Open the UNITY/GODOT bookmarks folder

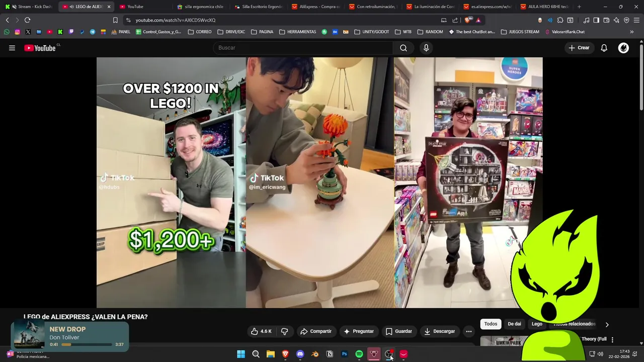372,32
